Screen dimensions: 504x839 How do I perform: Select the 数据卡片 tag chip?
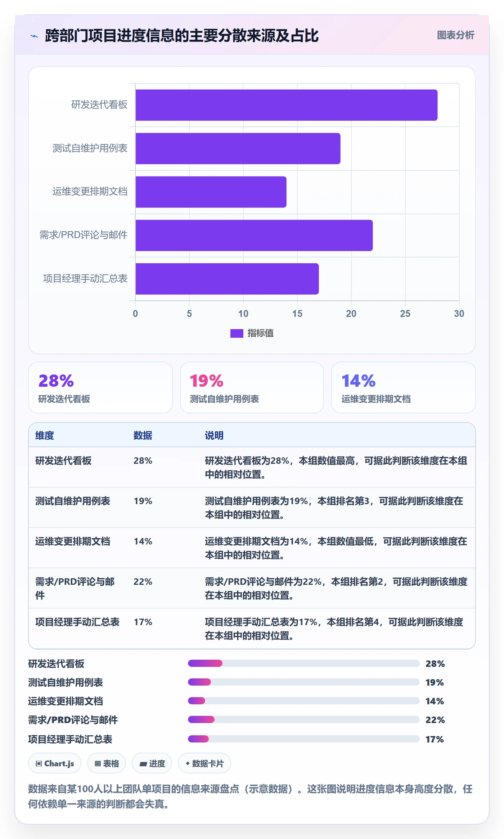click(204, 763)
